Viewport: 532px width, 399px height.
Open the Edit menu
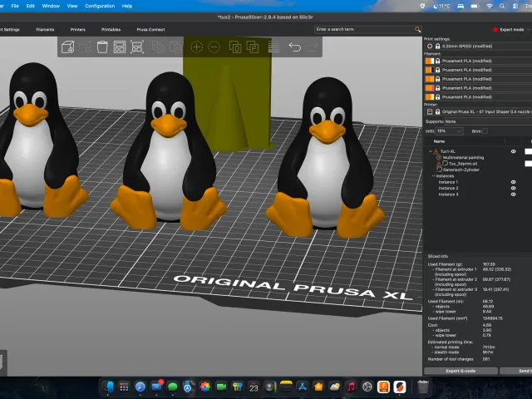31,6
